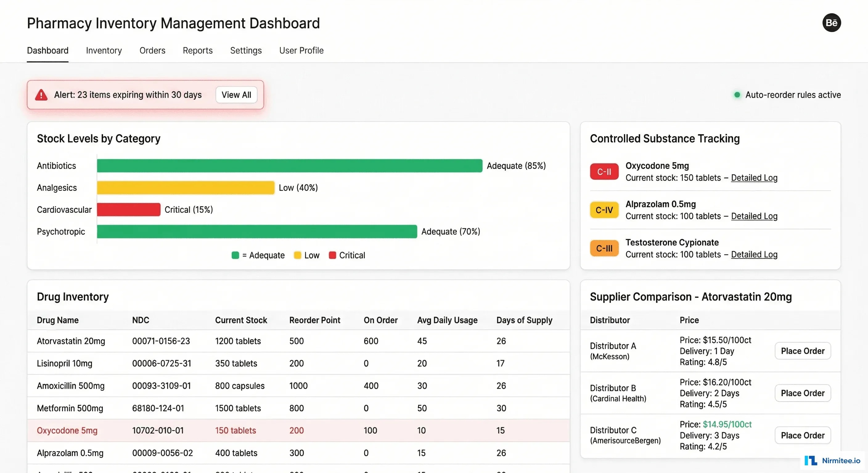
Task: Click the Cardiovascular red stock bar
Action: point(128,209)
